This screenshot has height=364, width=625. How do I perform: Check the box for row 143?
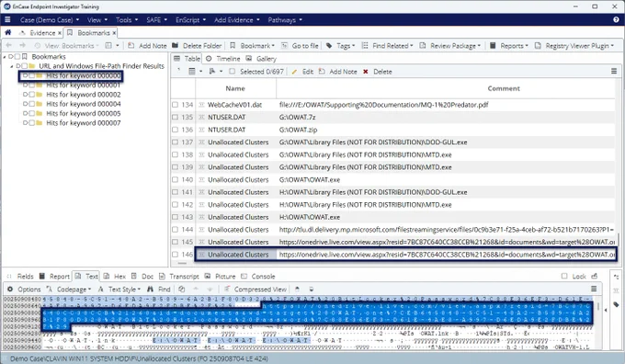(x=175, y=217)
